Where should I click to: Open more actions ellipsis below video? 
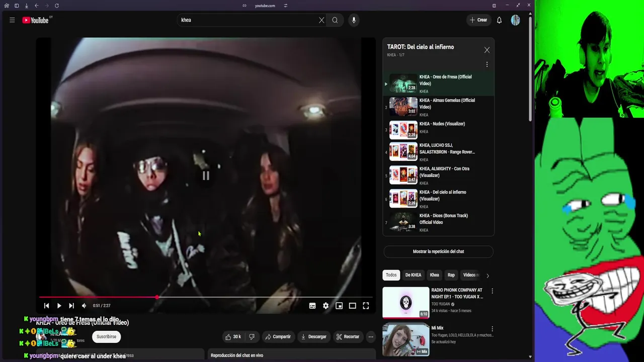point(371,337)
